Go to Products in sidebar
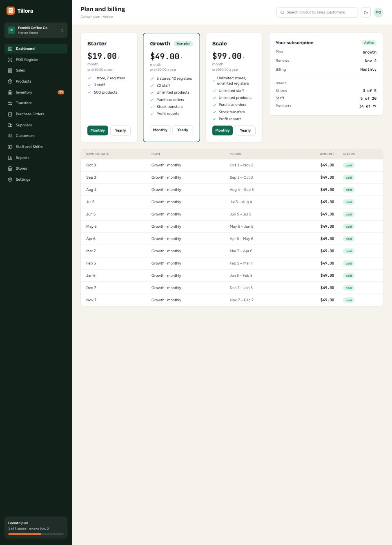This screenshot has width=392, height=545. tap(36, 81)
